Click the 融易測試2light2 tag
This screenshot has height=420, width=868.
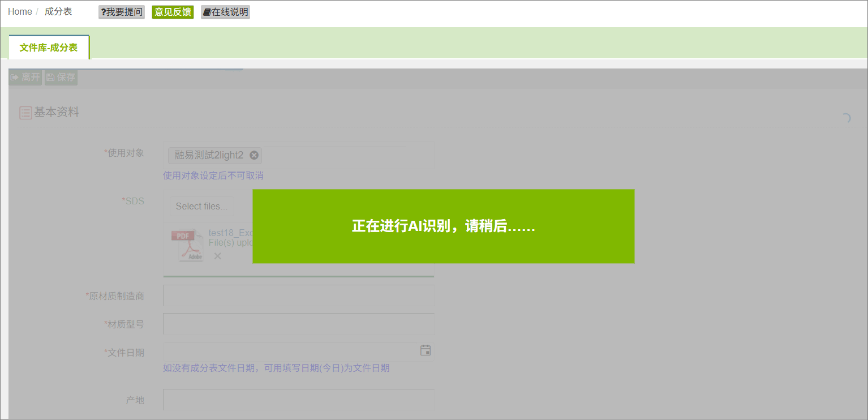tap(215, 156)
